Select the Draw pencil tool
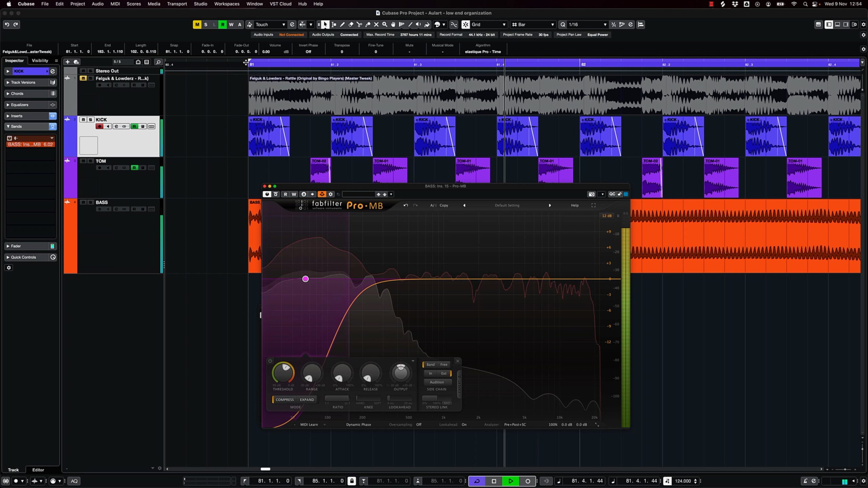868x488 pixels. point(342,24)
